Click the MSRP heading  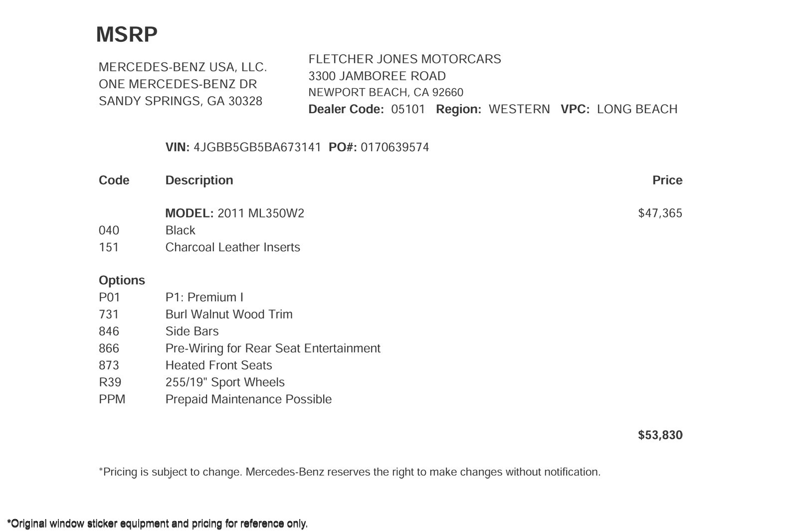[127, 34]
